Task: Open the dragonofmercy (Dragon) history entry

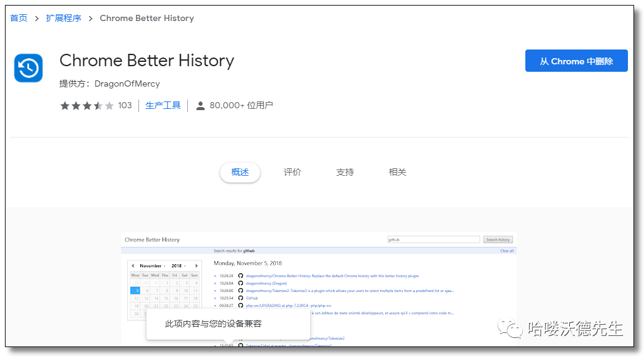Action: [266, 283]
